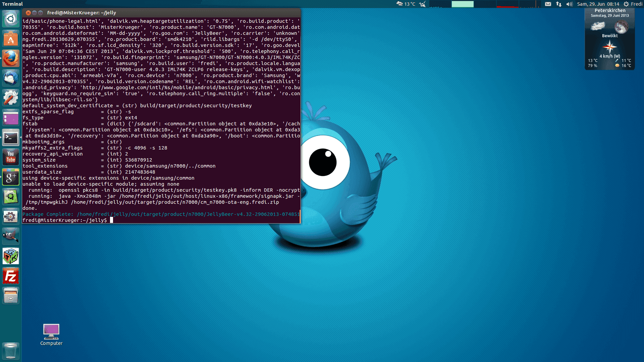The height and width of the screenshot is (362, 644).
Task: Click the Terminal application name in top panel
Action: [x=12, y=4]
